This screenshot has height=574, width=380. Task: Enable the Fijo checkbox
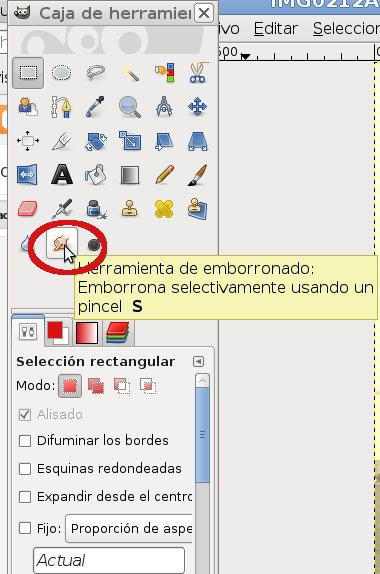tap(25, 528)
